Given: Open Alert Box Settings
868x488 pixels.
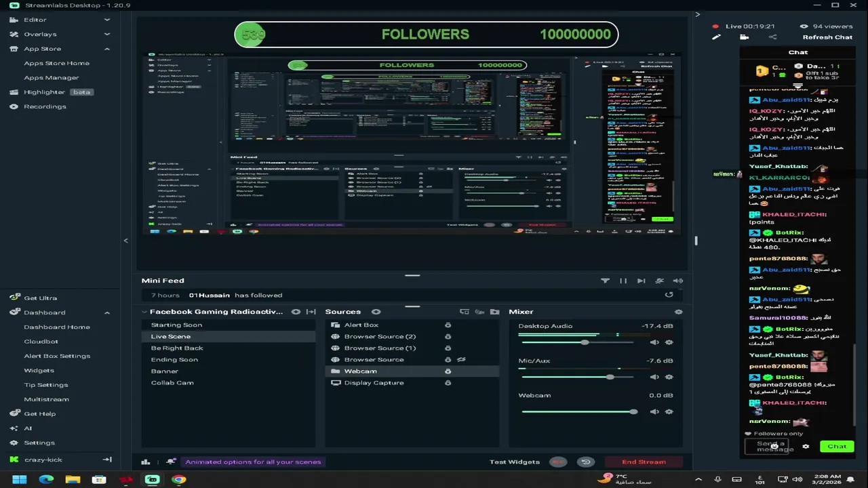Looking at the screenshot, I should (x=57, y=356).
